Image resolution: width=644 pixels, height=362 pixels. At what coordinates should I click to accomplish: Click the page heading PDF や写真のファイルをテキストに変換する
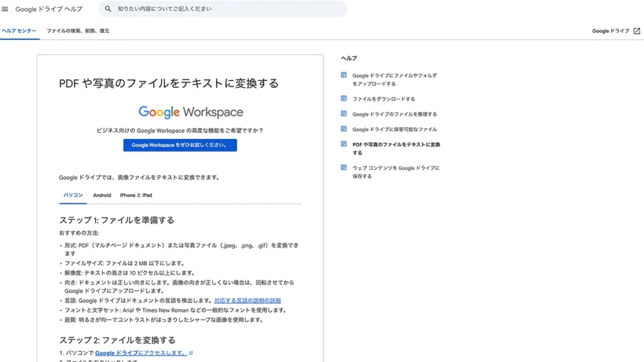tap(169, 84)
